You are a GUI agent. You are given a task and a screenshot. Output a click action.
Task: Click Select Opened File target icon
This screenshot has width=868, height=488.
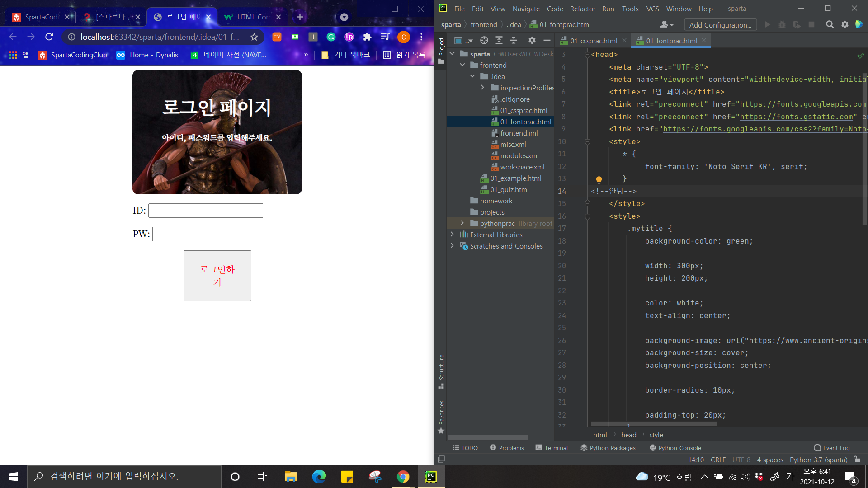point(484,41)
